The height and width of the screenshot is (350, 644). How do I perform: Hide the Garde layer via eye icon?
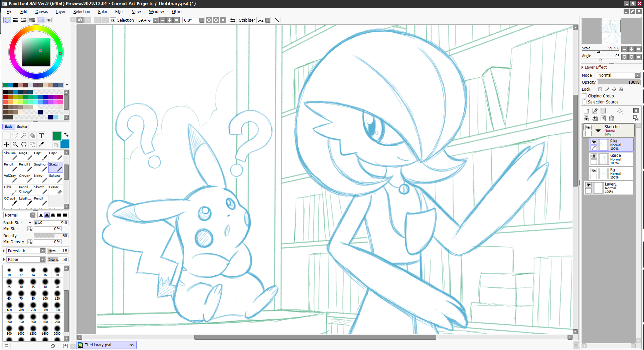594,156
